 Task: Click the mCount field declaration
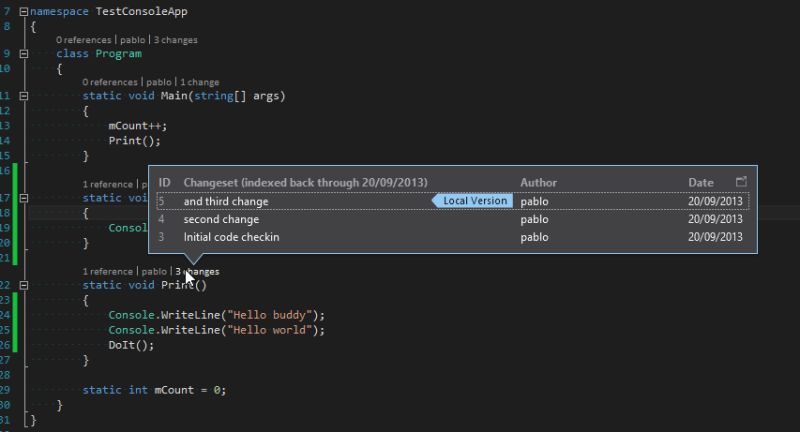coord(154,390)
